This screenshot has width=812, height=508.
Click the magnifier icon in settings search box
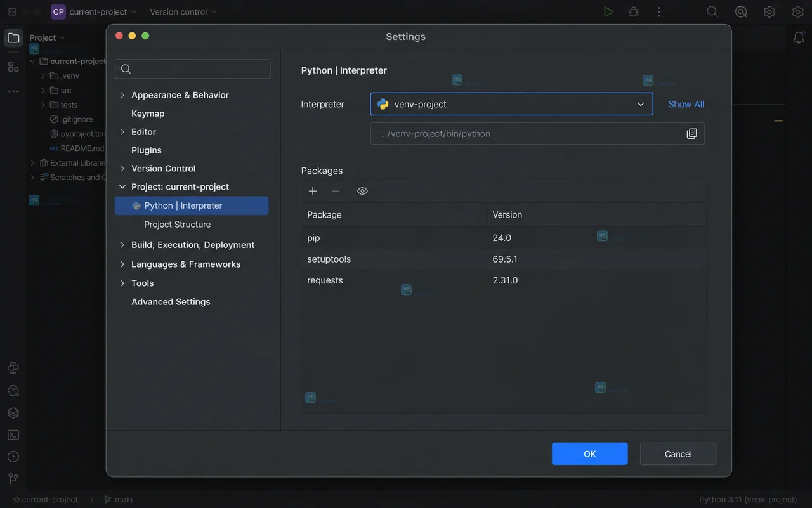coord(126,69)
